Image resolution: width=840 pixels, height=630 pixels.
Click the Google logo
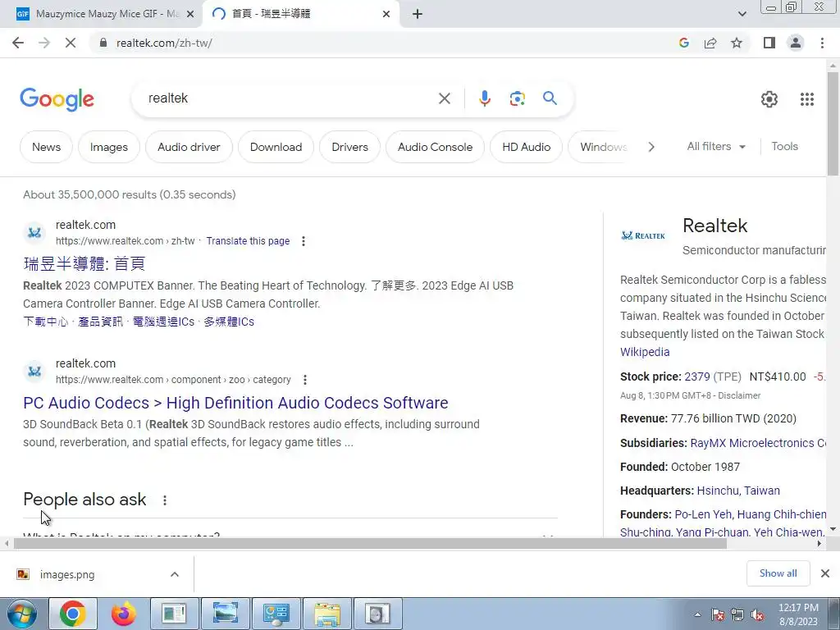click(x=57, y=99)
